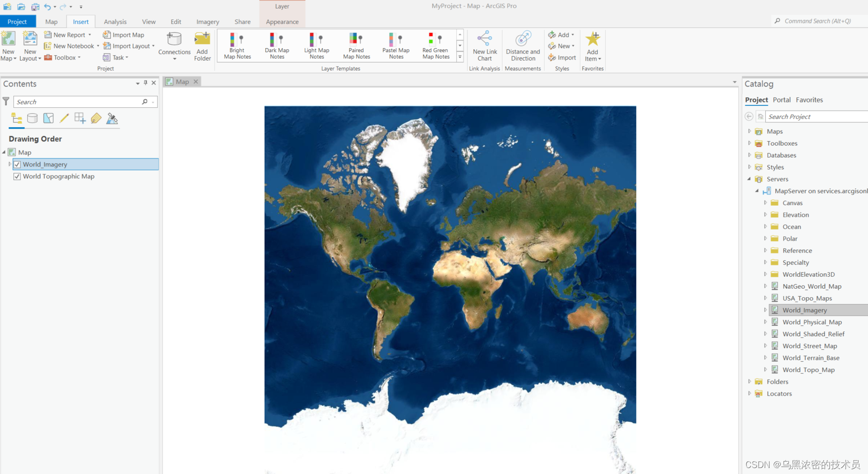Close the Map view tab

tap(196, 81)
